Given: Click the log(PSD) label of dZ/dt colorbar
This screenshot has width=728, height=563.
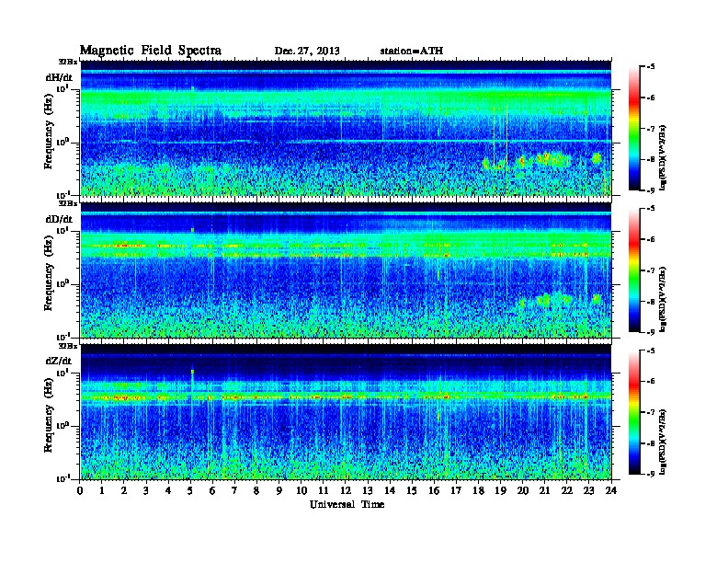Looking at the screenshot, I should click(x=663, y=441).
